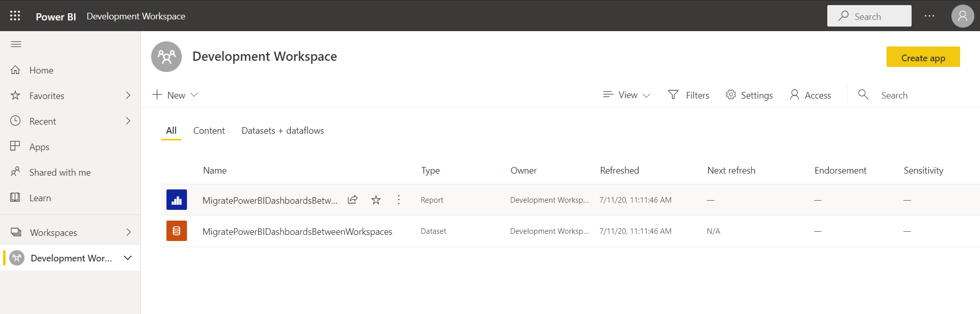Click the user profile avatar
Image resolution: width=980 pixels, height=314 pixels.
point(962,16)
